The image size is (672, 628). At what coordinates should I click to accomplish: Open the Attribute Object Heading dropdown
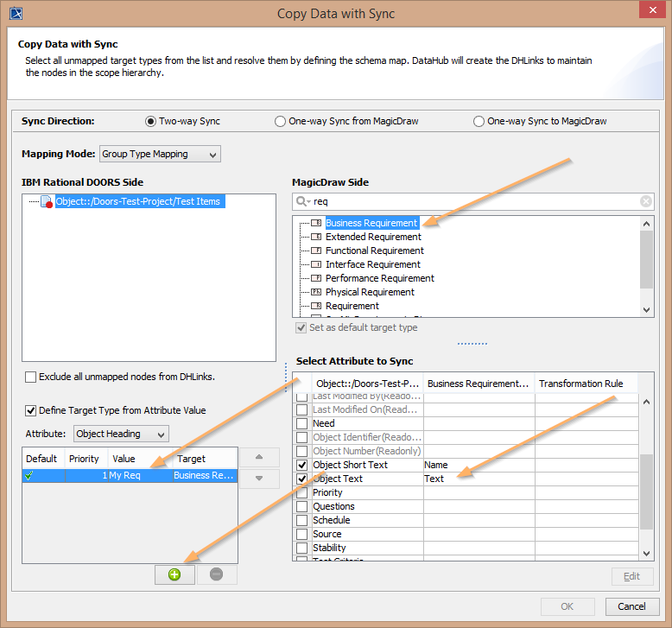121,434
